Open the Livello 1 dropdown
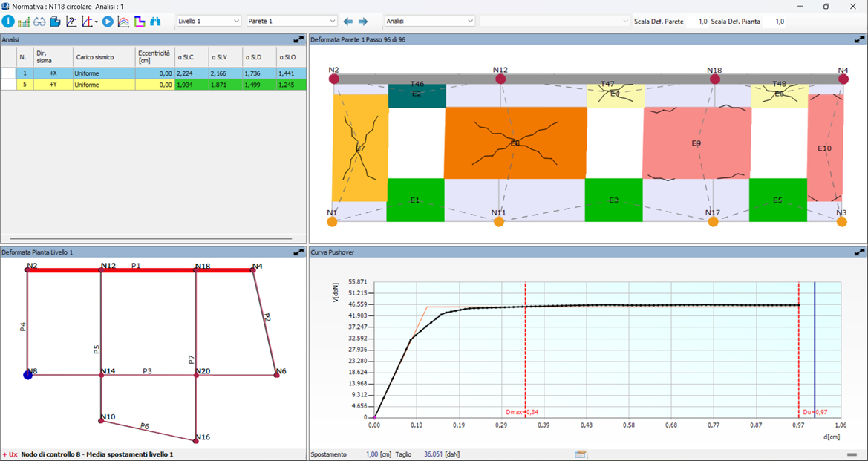Image resolution: width=868 pixels, height=461 pixels. 209,22
